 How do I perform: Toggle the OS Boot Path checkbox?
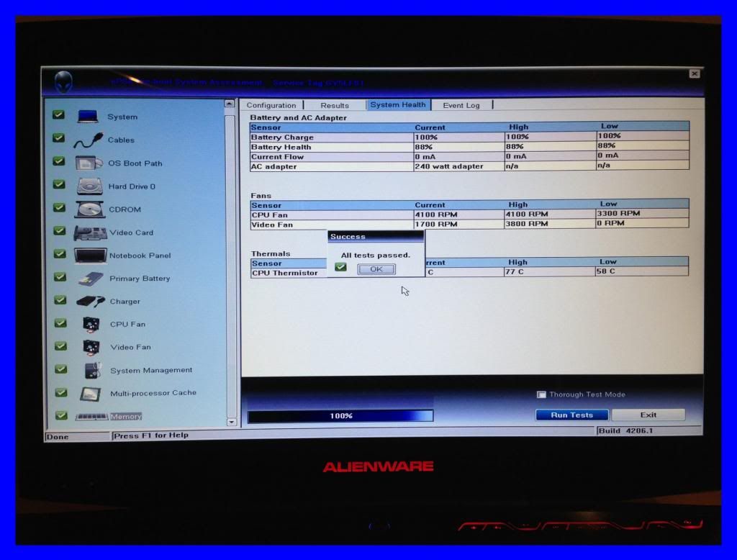59,161
